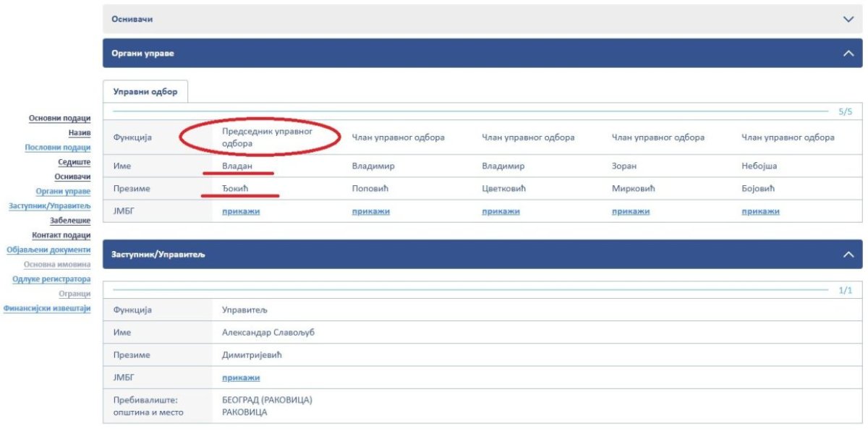This screenshot has height=434, width=868.
Task: Show JMBG for Зоран Мирковић
Action: pos(630,211)
